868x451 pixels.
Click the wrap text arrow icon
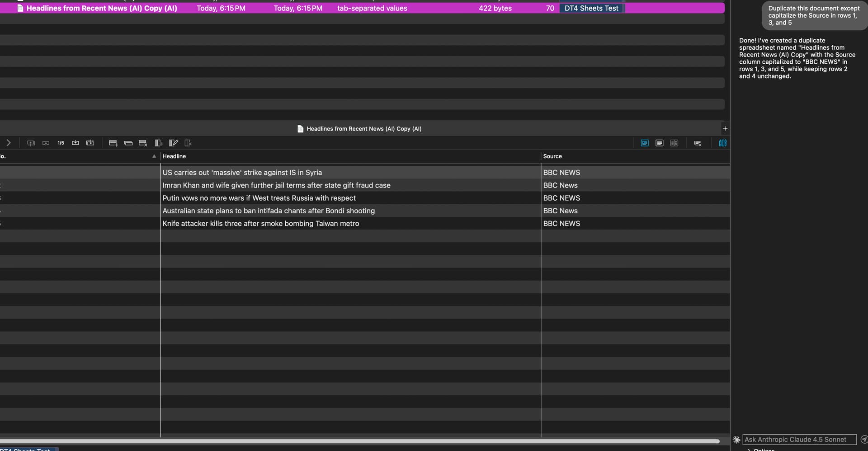pos(698,143)
